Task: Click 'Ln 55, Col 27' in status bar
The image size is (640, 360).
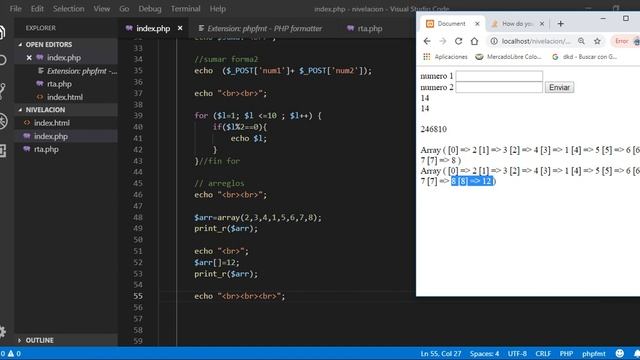Action: pos(440,353)
